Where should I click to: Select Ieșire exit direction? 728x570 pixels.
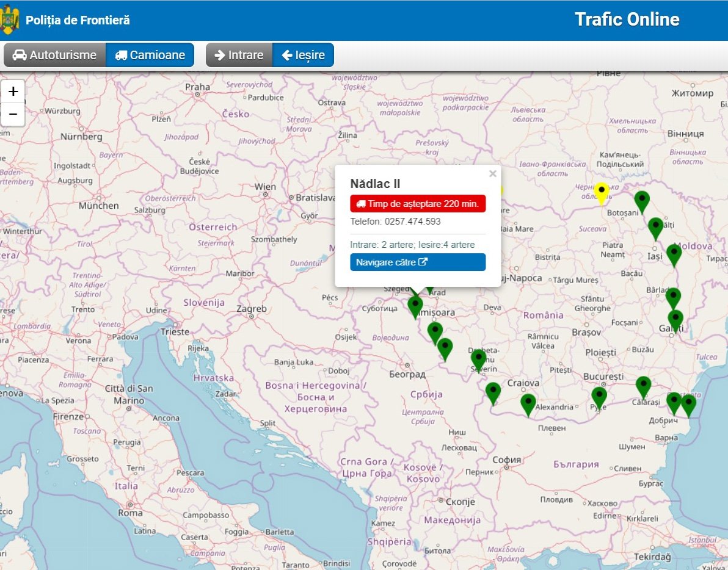(303, 55)
